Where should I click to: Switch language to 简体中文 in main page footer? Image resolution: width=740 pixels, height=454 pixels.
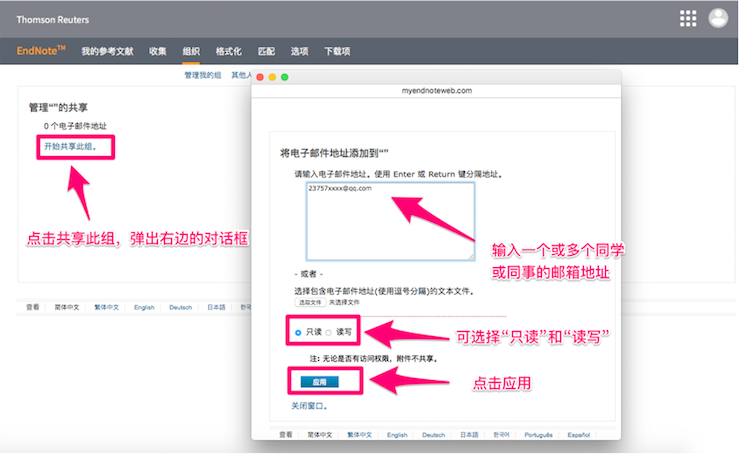pyautogui.click(x=67, y=307)
